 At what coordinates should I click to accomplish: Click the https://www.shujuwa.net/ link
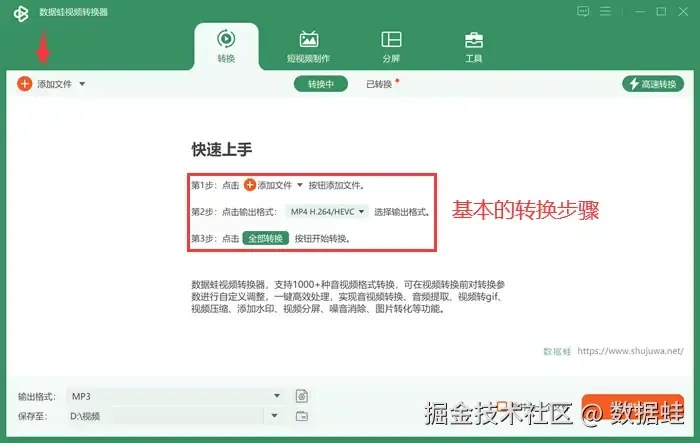click(x=630, y=351)
